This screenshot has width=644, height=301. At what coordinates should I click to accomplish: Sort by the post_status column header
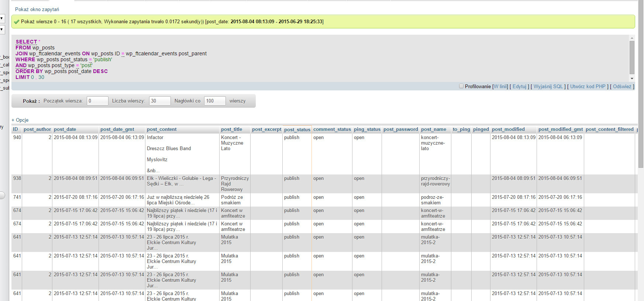[297, 129]
